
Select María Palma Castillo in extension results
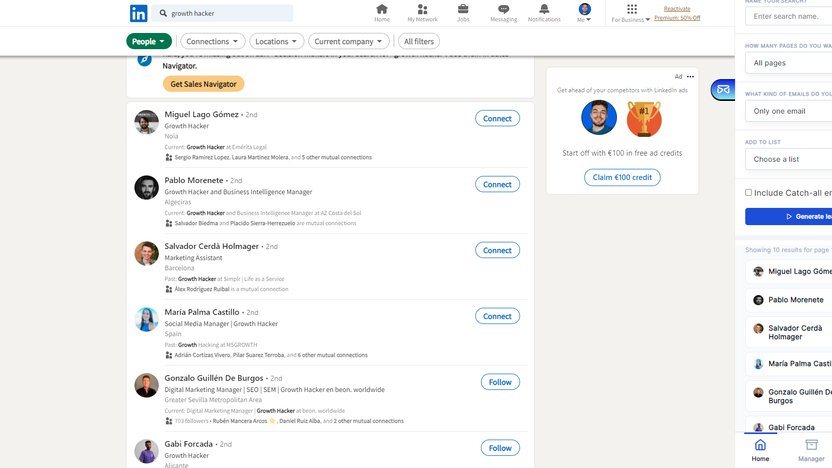click(x=789, y=363)
